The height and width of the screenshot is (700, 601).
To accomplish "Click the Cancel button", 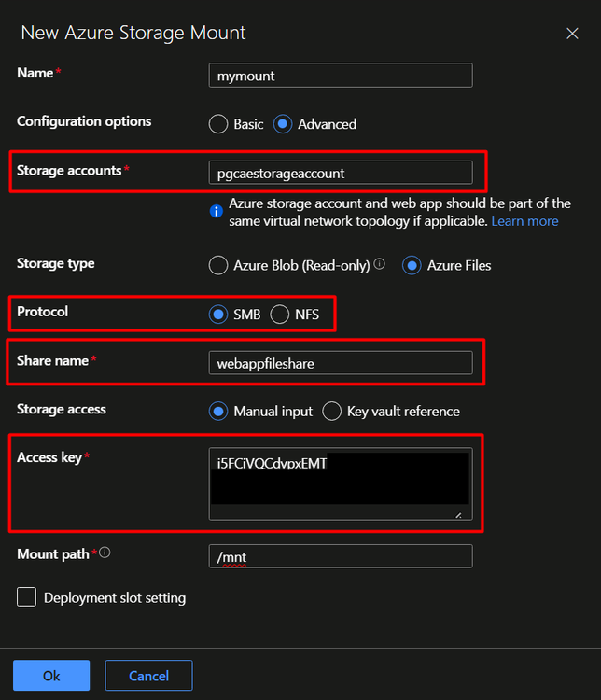I will tap(149, 675).
